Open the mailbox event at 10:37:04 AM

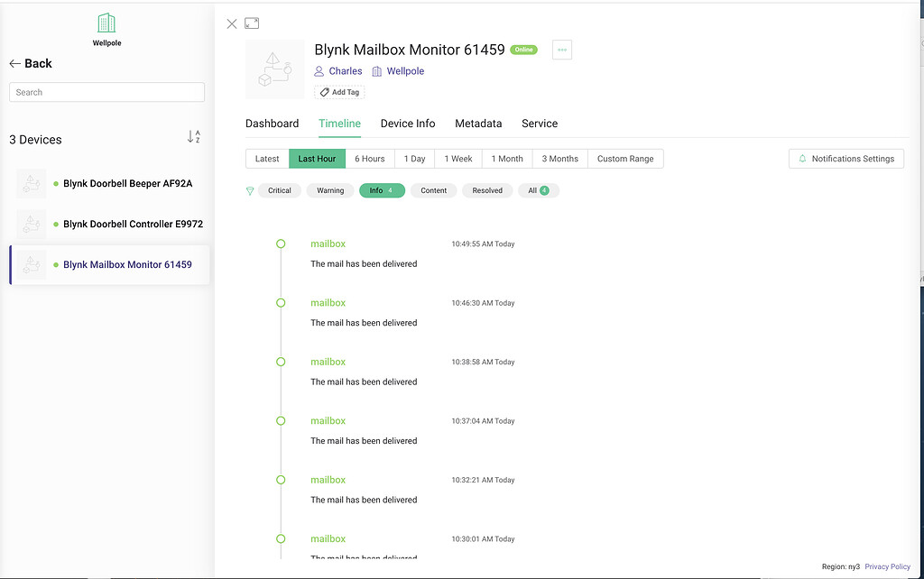coord(328,420)
